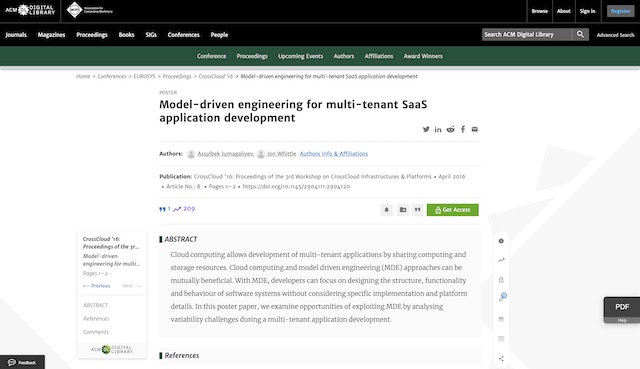Export citation quote icon near Get Access
The height and width of the screenshot is (369, 640).
[x=417, y=210]
